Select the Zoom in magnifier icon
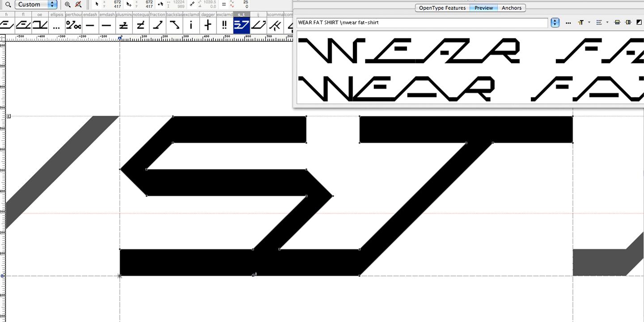Screen dimensions: 644x322 [68, 4]
